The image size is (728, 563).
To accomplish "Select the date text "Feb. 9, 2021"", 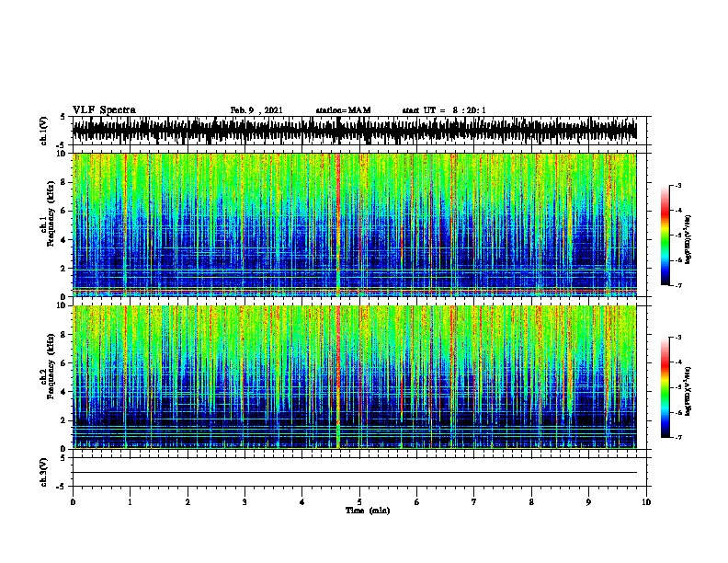I will (256, 110).
